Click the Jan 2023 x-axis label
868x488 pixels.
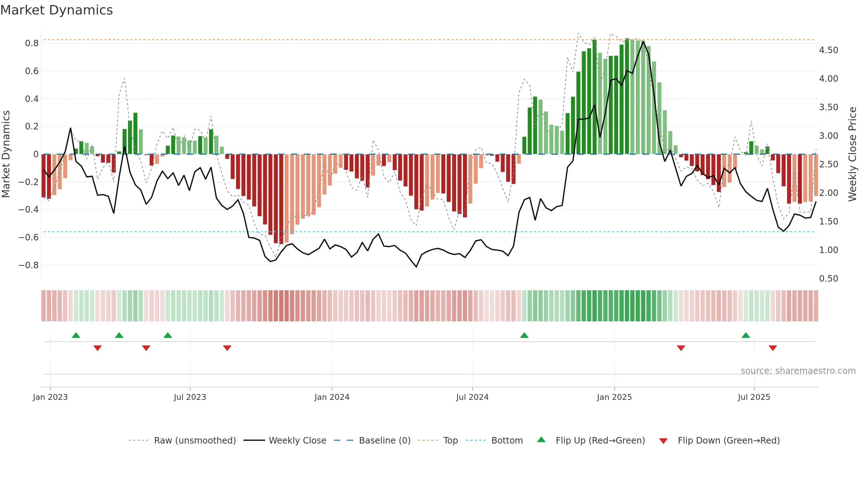coord(50,397)
